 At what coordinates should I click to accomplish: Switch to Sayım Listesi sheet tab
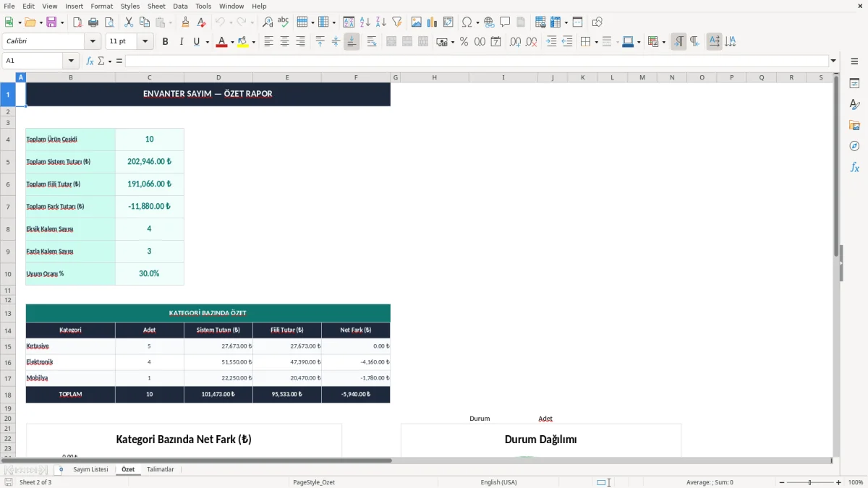[x=90, y=469]
